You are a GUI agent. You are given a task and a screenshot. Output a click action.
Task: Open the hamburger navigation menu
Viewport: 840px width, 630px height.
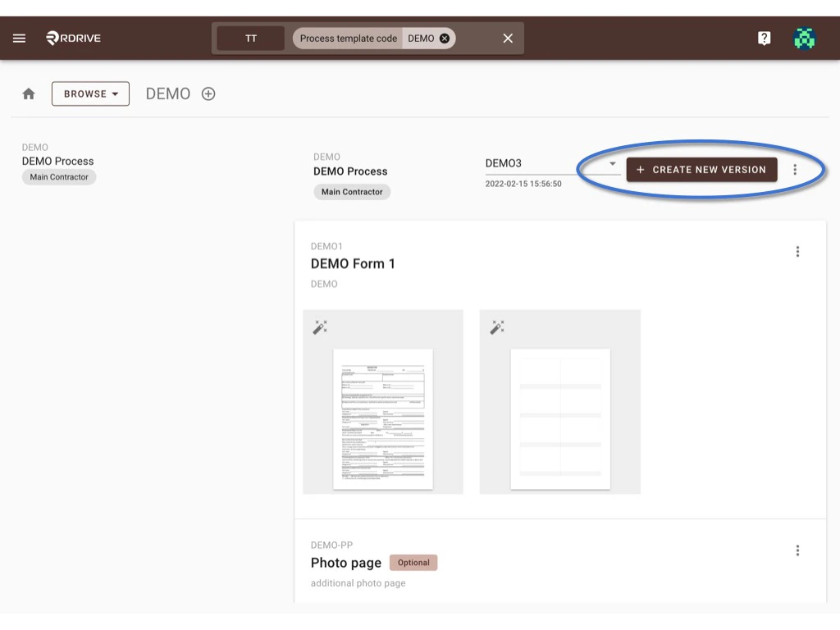coord(19,37)
